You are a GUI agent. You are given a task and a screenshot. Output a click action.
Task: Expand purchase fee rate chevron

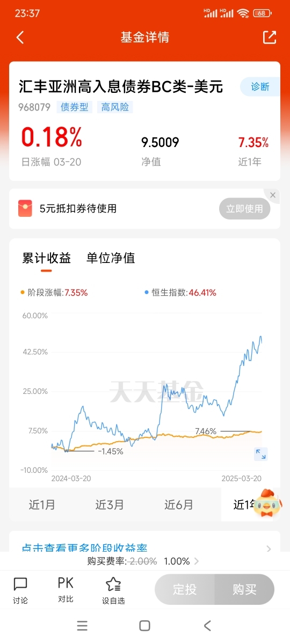coord(197,561)
